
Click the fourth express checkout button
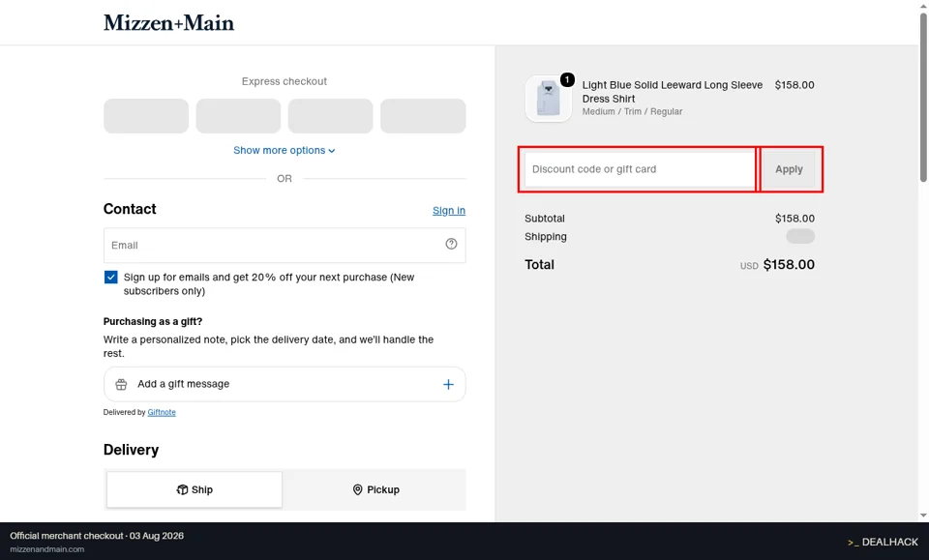pyautogui.click(x=423, y=116)
